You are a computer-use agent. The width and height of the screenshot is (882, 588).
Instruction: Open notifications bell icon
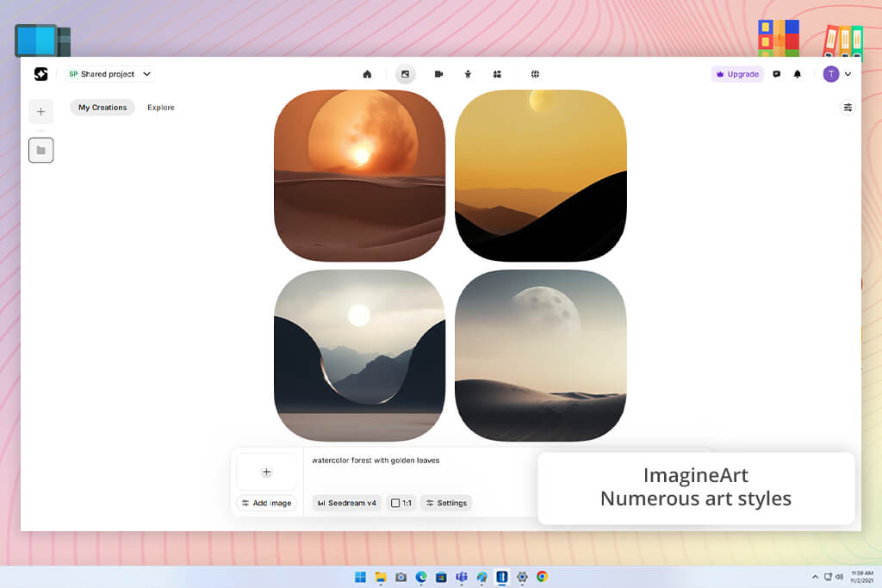point(798,74)
